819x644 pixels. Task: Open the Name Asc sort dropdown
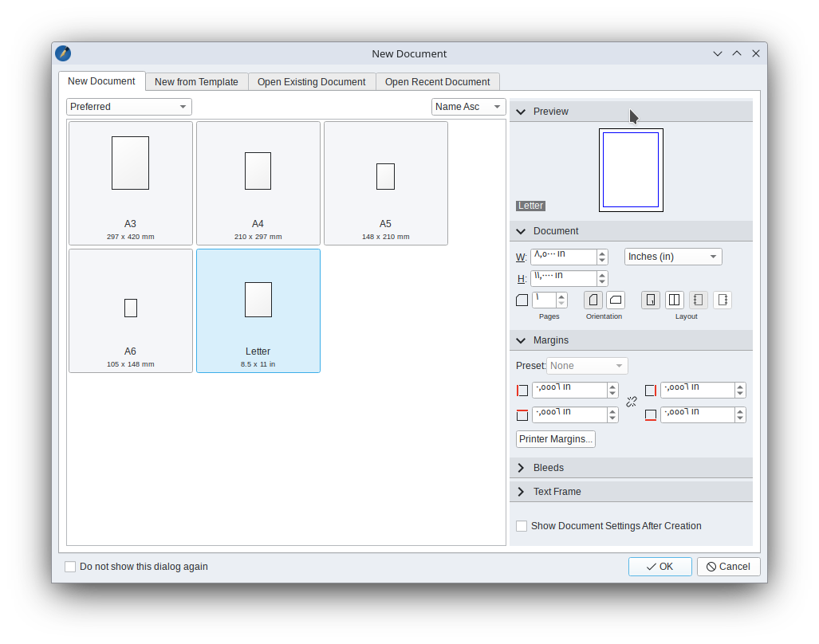[x=468, y=107]
